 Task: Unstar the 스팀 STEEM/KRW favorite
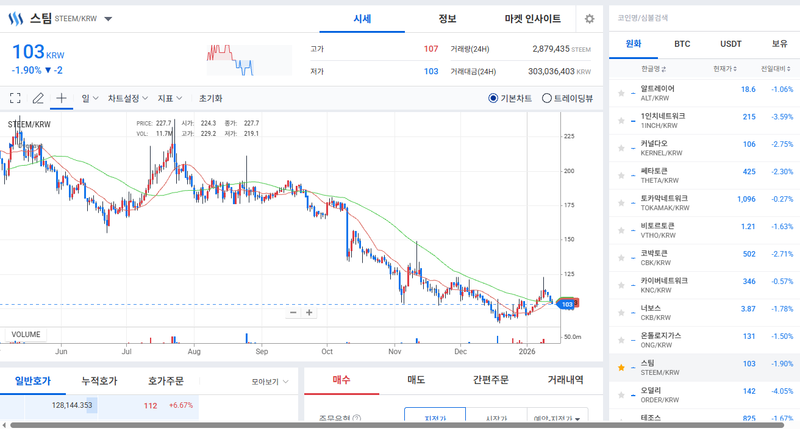(621, 368)
